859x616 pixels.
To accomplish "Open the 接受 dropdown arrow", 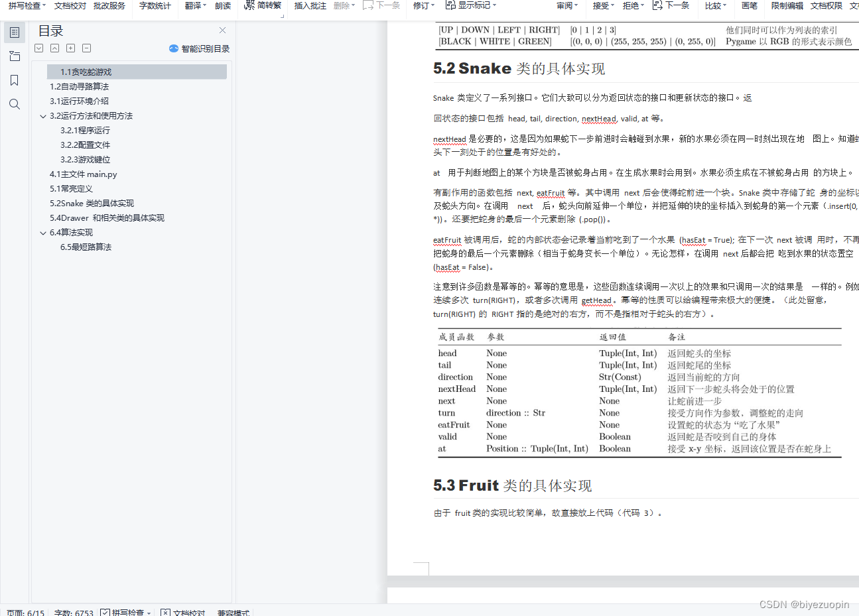I will pos(612,5).
